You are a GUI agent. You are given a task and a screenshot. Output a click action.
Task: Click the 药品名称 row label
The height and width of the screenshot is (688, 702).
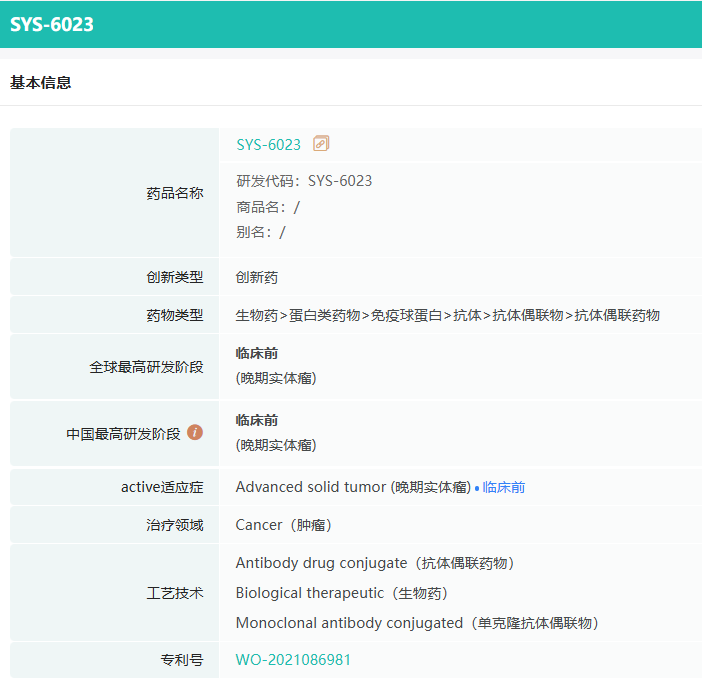175,193
